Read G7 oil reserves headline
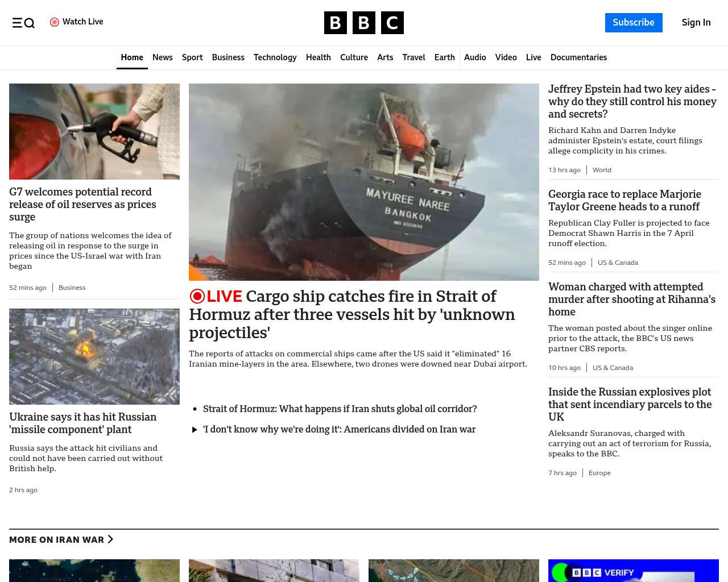Viewport: 728px width, 582px height. click(x=82, y=205)
